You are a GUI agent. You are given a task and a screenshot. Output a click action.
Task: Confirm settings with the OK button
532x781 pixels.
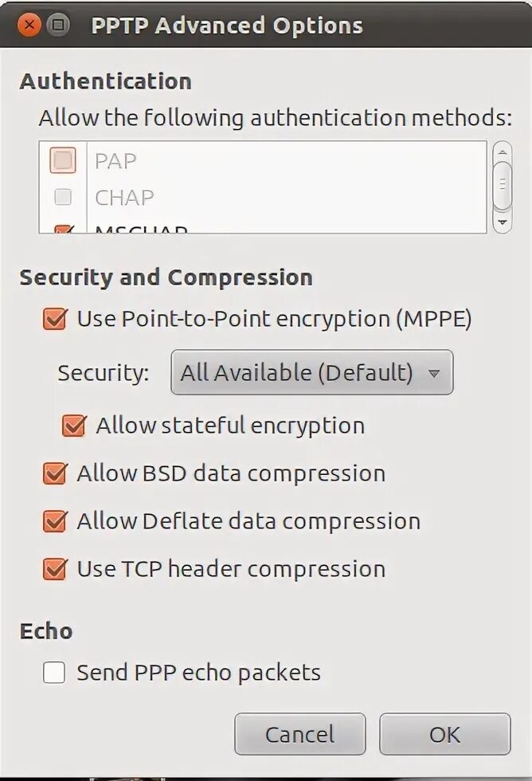point(444,734)
